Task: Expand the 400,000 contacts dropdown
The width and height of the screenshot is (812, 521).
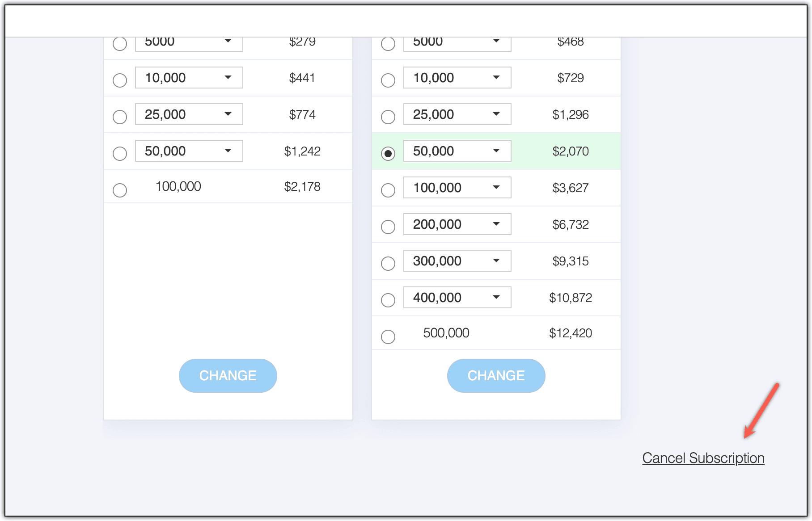Action: (457, 298)
